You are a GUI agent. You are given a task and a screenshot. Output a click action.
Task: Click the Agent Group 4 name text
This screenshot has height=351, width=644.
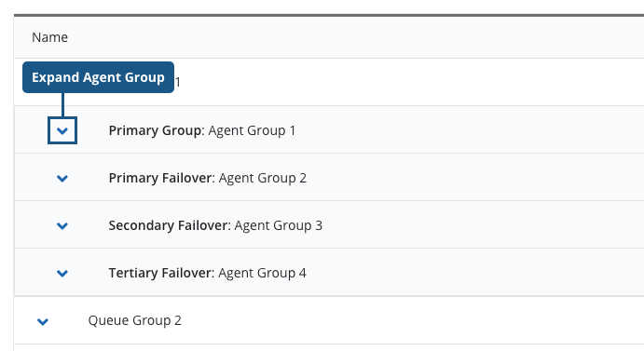click(262, 273)
